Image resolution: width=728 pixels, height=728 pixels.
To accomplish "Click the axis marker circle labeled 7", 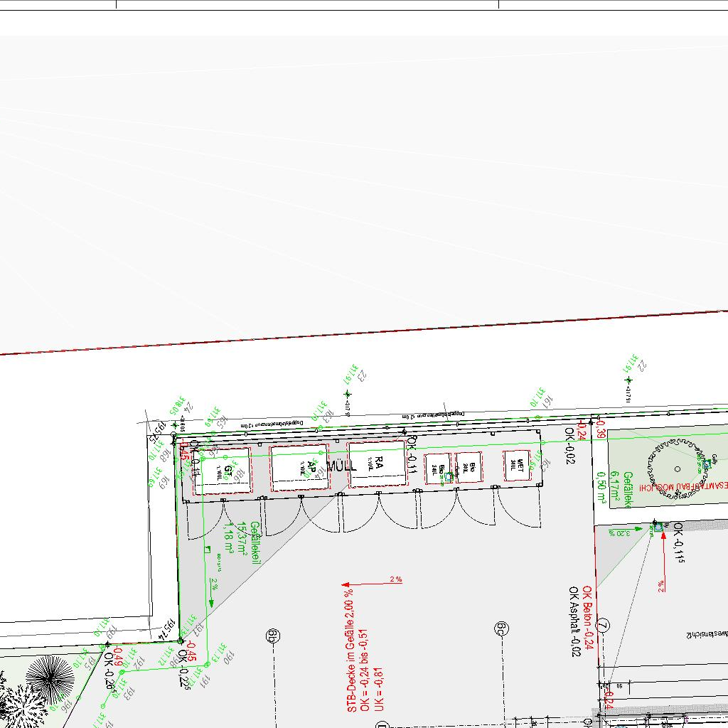I will coord(604,626).
